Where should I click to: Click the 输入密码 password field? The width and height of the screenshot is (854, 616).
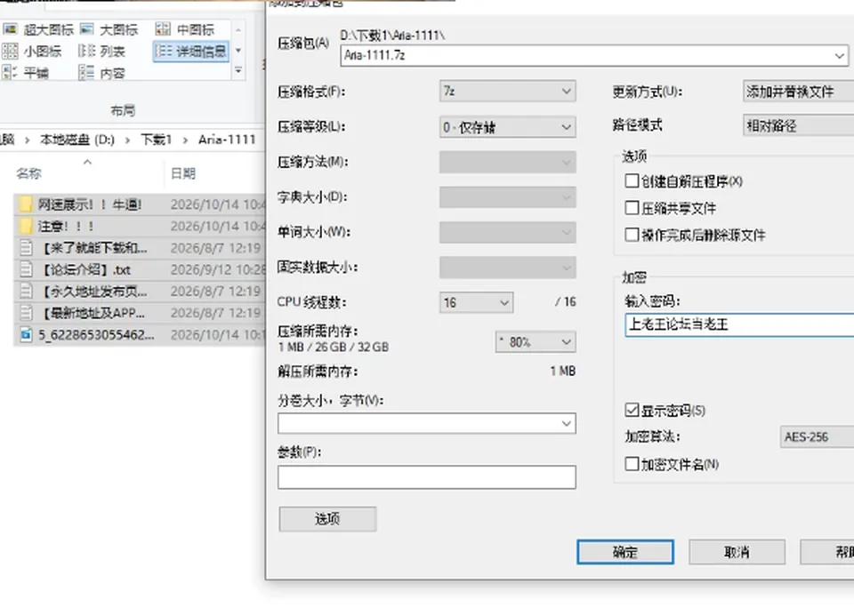pos(739,324)
